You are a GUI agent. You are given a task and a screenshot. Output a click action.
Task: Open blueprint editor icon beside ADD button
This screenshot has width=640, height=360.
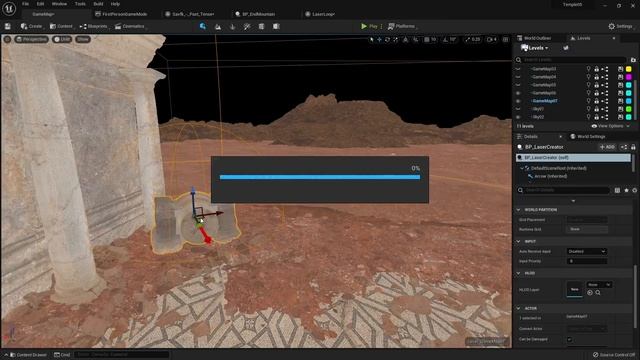pos(624,147)
